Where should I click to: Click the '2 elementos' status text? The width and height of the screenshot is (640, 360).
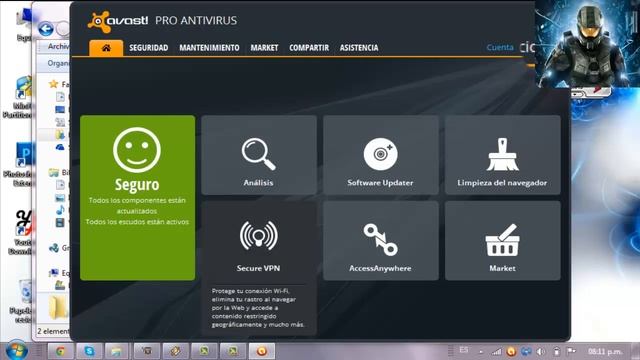[53, 331]
